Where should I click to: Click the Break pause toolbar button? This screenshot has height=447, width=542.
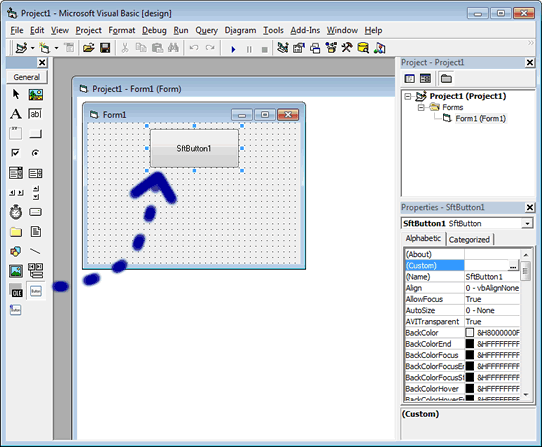point(249,49)
